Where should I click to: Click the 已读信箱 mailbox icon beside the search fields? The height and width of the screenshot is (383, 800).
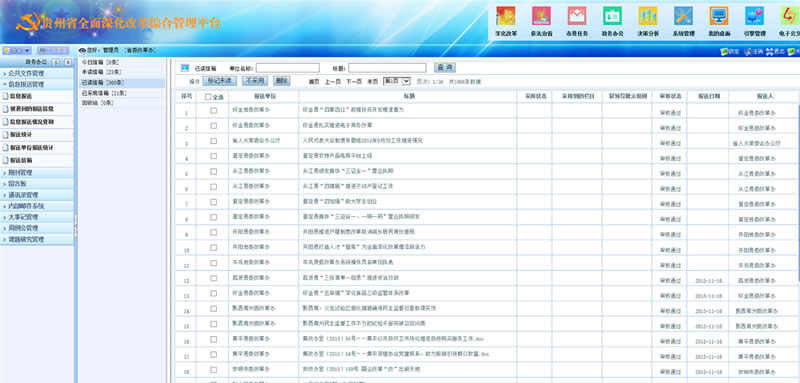185,67
